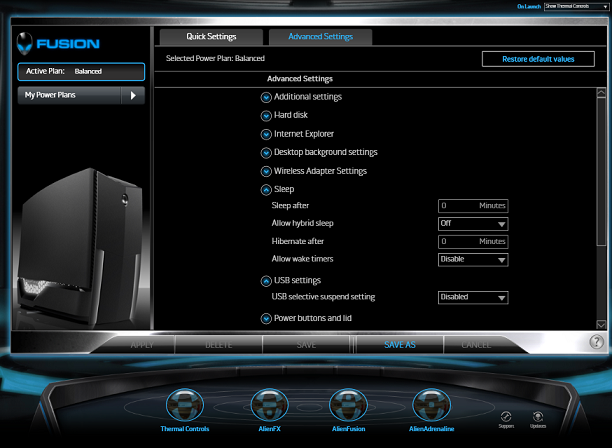This screenshot has width=612, height=448.
Task: Expand the Internet Explorer section
Action: point(266,134)
